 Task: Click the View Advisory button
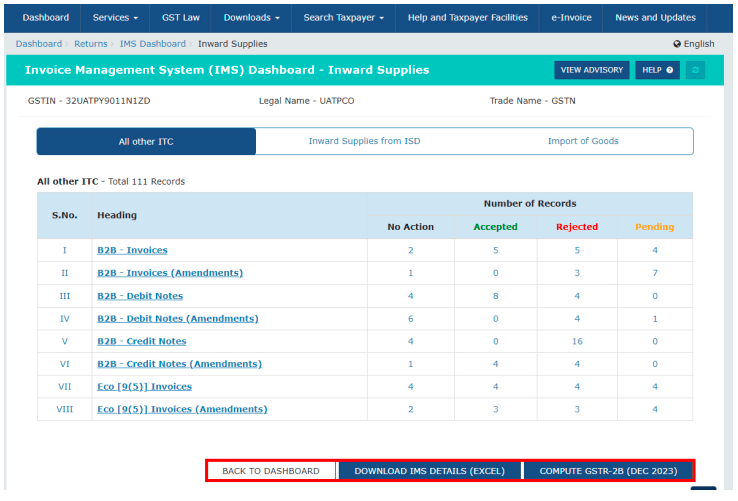[x=592, y=70]
